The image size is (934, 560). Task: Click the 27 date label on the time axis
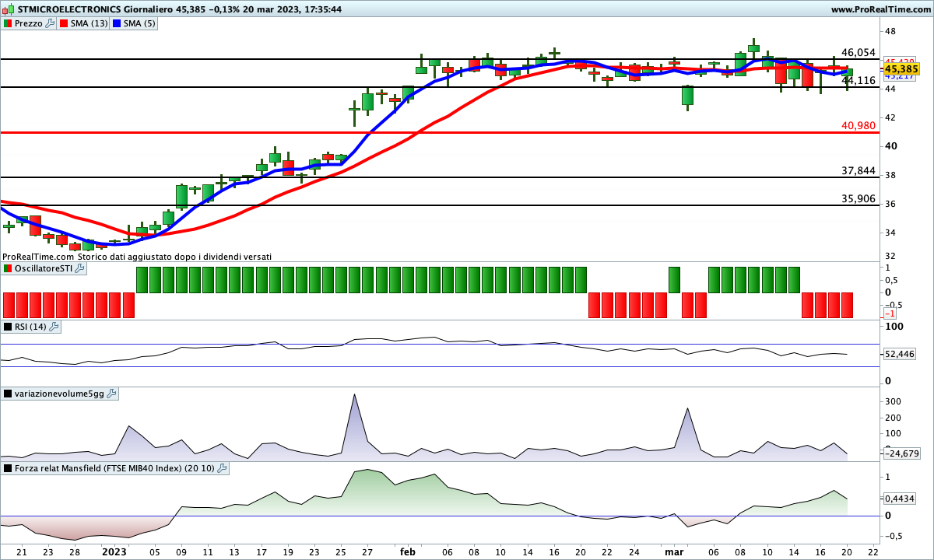[x=367, y=551]
